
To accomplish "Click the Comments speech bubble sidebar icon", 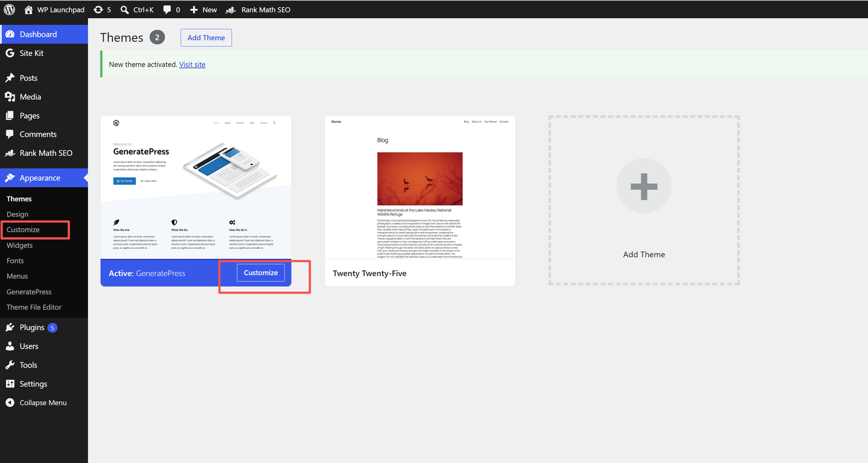I will pos(10,134).
